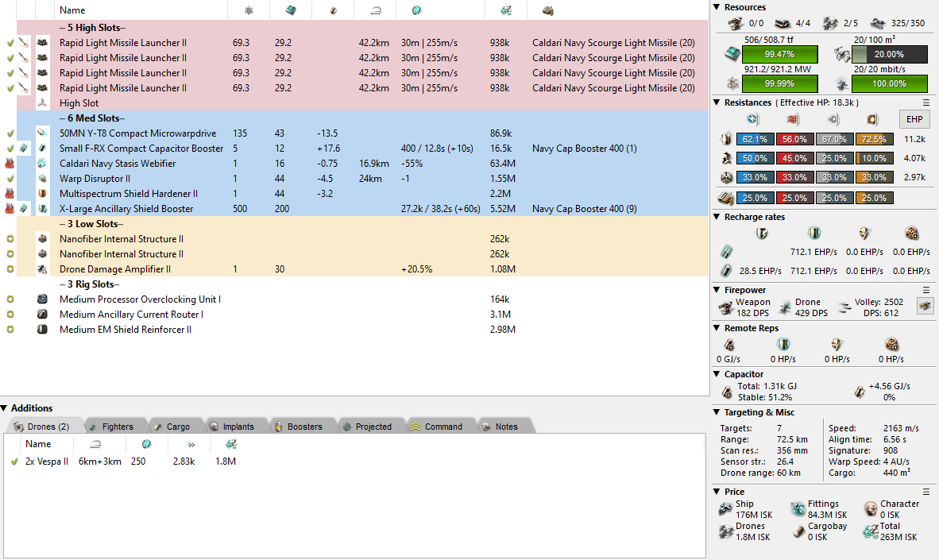Click the X-Large Ancillary Shield Booster module icon

(42, 209)
